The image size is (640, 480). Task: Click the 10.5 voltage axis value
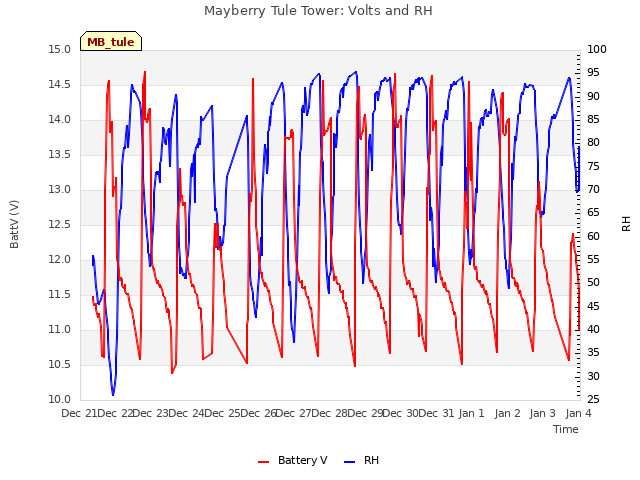[x=60, y=365]
